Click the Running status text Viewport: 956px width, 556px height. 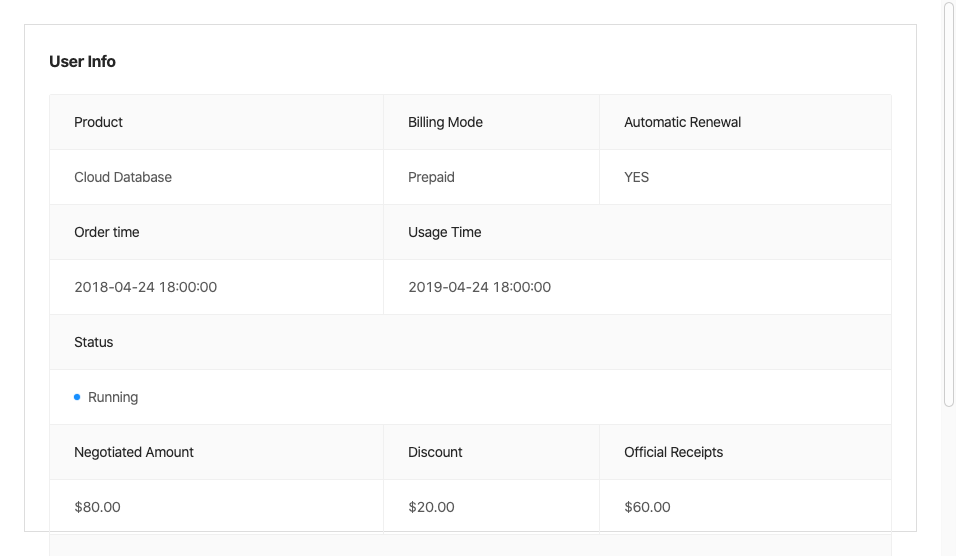tap(113, 397)
